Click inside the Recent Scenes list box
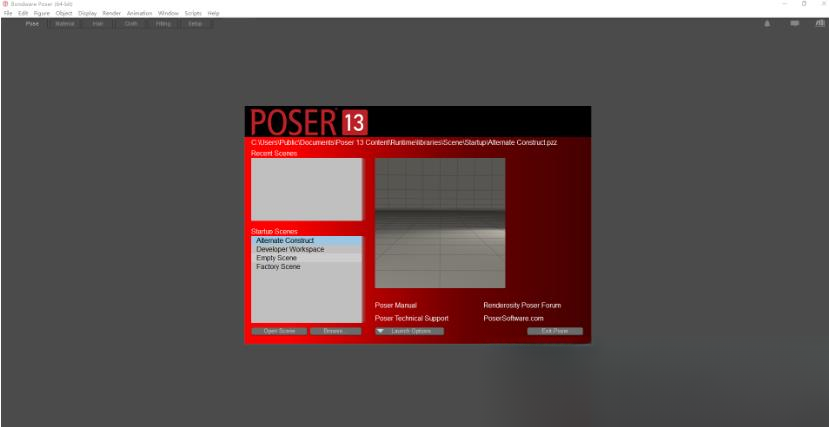The height and width of the screenshot is (427, 829). 307,189
